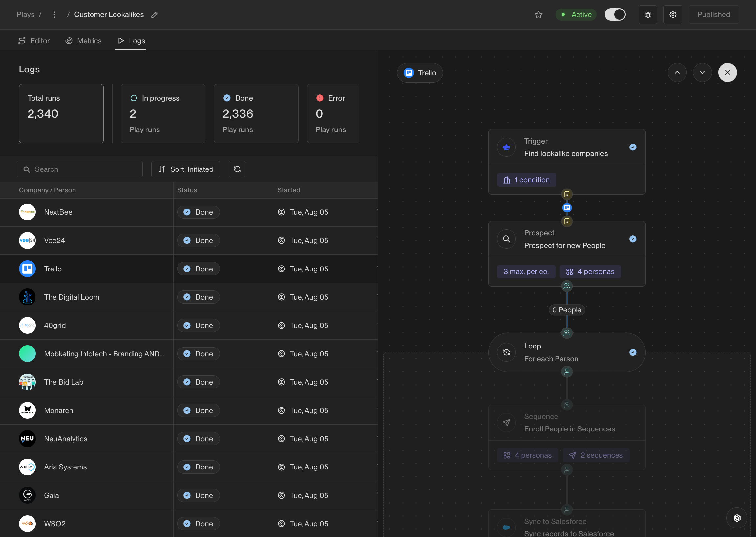Open play settings gear icon
This screenshot has width=756, height=537.
tap(672, 14)
